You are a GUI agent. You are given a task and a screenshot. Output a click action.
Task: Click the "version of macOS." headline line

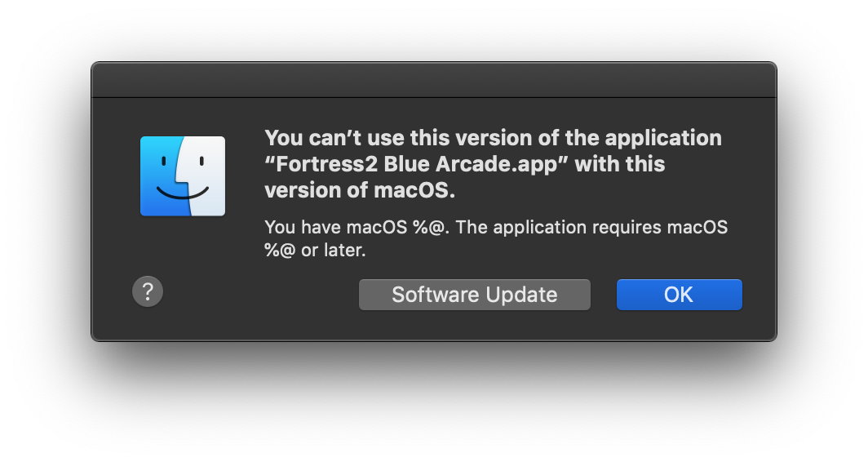(360, 190)
